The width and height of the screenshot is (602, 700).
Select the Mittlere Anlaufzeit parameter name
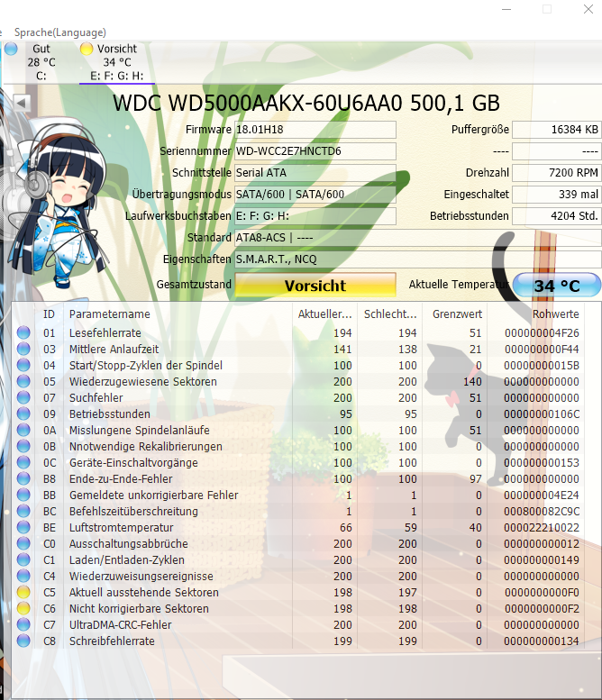coord(114,350)
